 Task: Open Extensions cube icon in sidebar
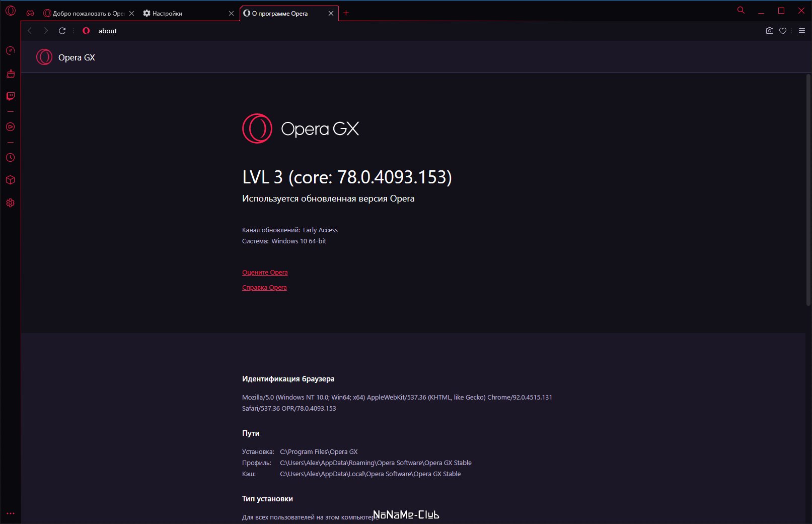point(11,180)
